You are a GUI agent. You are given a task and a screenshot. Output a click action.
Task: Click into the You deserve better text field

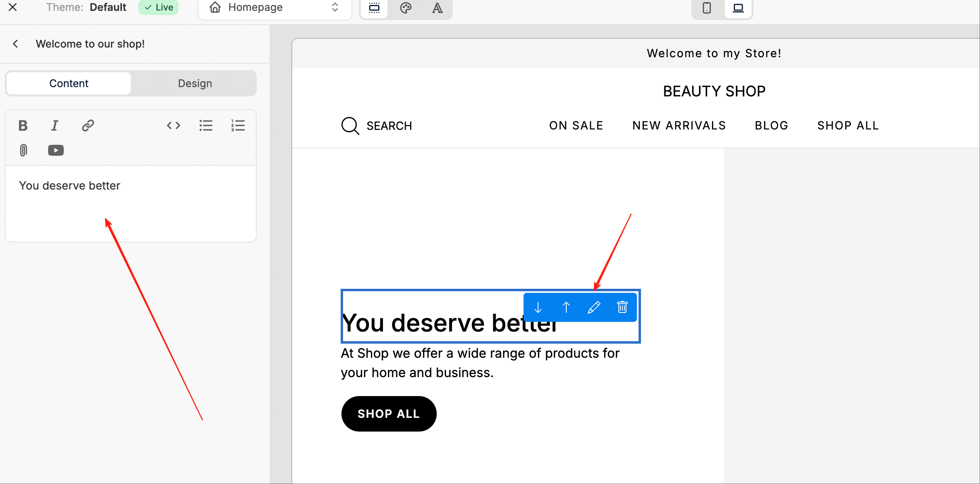pos(131,203)
